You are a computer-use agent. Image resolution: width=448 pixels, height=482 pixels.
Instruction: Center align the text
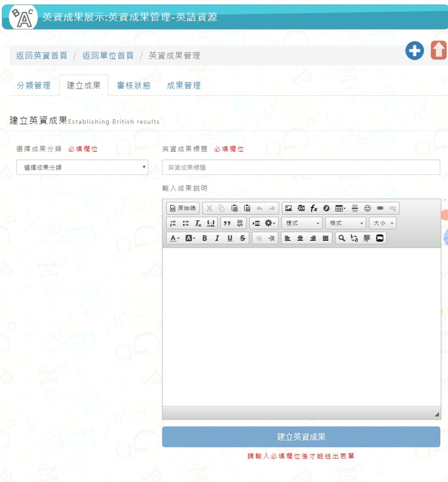(x=300, y=238)
